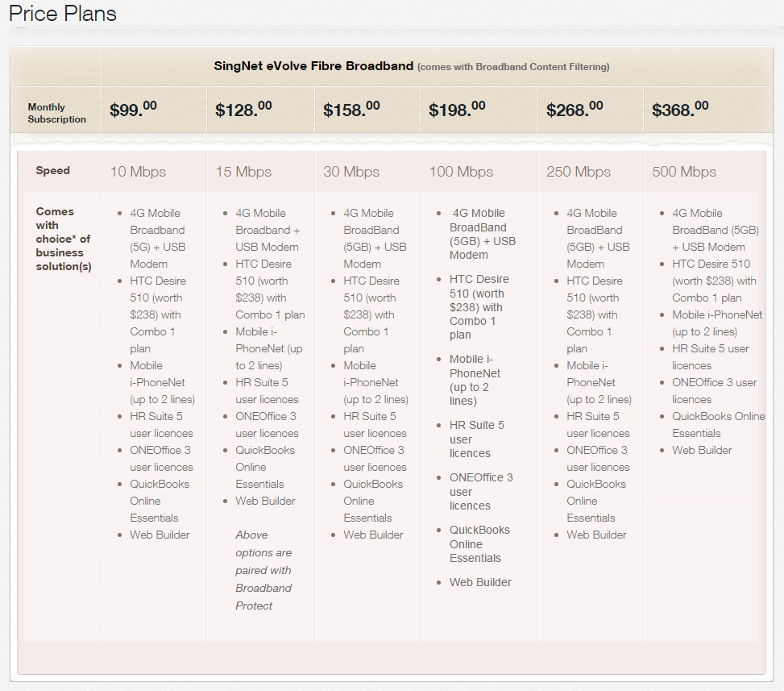Click the 250 Mbps speed cell

[x=579, y=172]
